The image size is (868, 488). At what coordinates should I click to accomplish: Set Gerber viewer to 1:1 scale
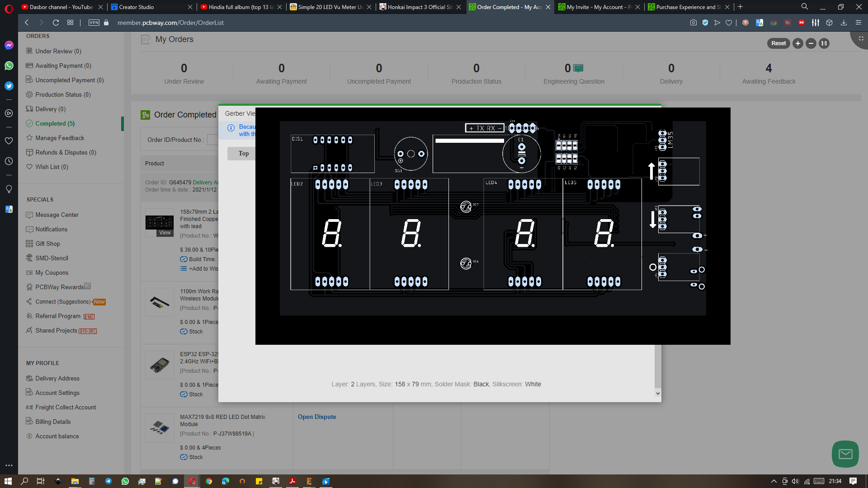point(824,43)
